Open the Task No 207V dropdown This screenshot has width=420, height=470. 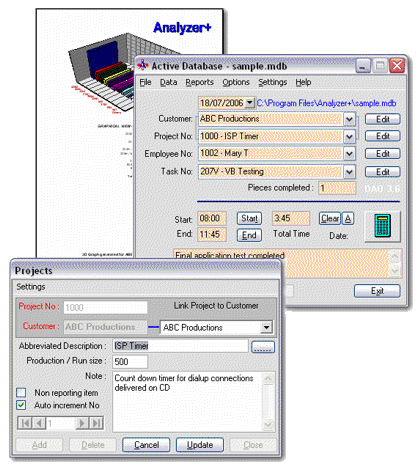click(x=349, y=172)
